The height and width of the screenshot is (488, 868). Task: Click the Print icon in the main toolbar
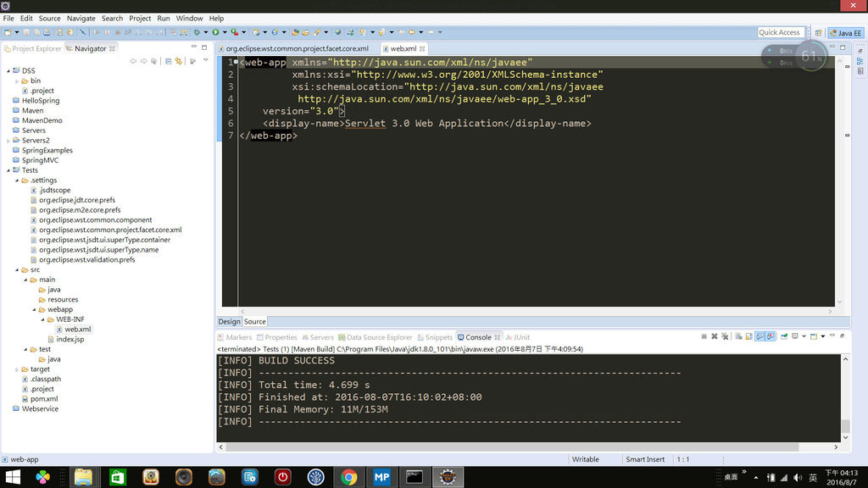coord(47,32)
